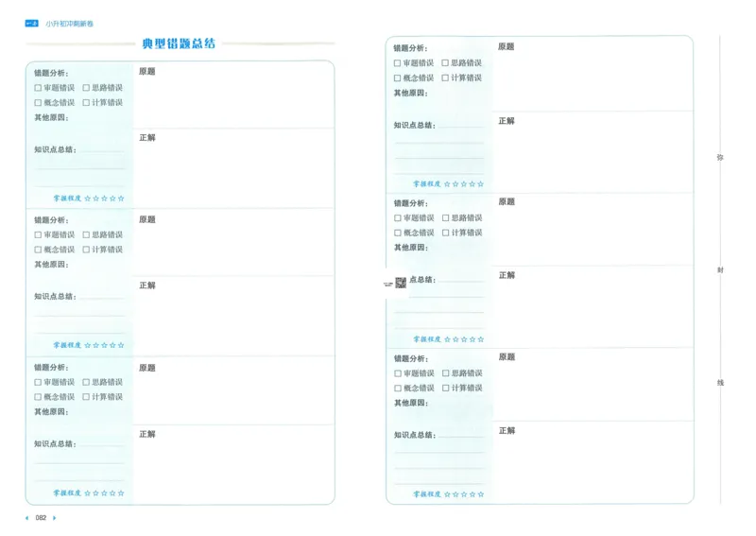Click the 小升初冲刺卷 header text
This screenshot has height=536, width=756.
(69, 24)
